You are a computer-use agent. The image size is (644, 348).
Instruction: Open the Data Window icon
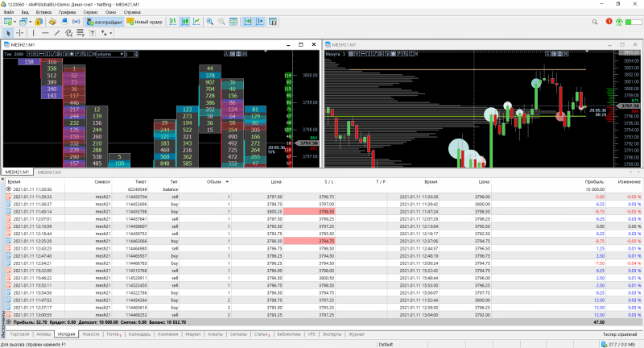52,22
